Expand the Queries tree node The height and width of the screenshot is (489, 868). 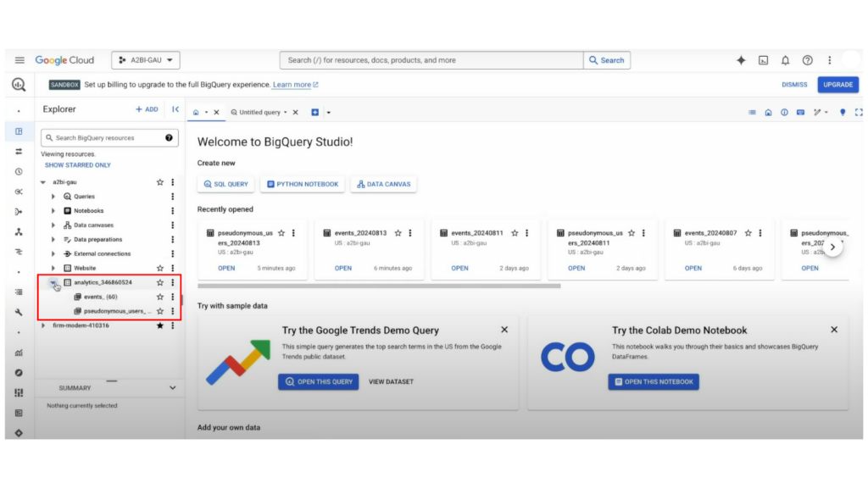[x=53, y=197]
